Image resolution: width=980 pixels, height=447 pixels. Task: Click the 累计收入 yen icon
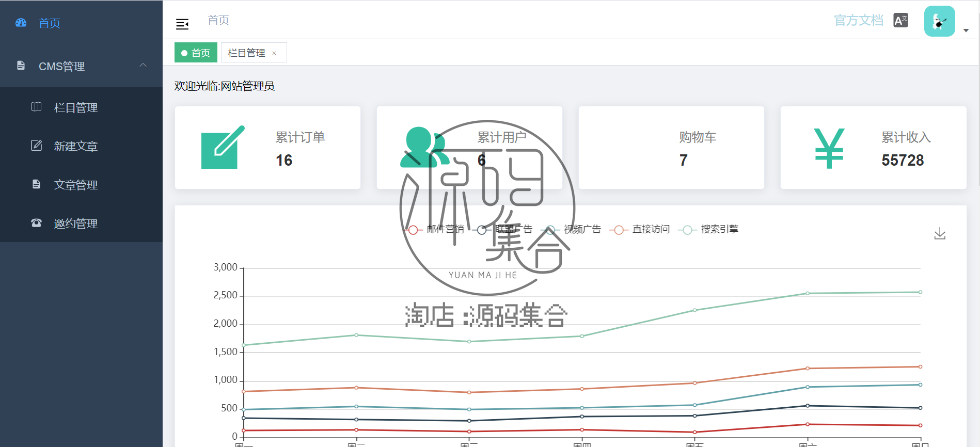(829, 148)
